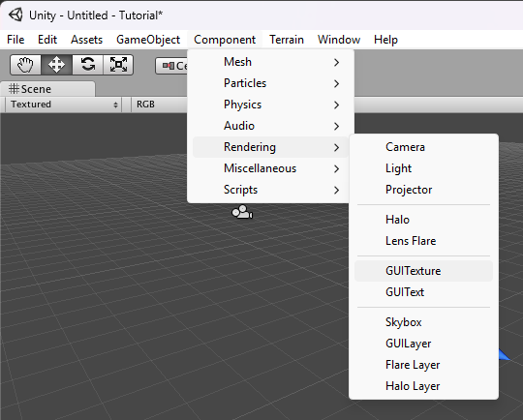This screenshot has width=523, height=420.
Task: Expand the Audio submenu
Action: click(270, 126)
